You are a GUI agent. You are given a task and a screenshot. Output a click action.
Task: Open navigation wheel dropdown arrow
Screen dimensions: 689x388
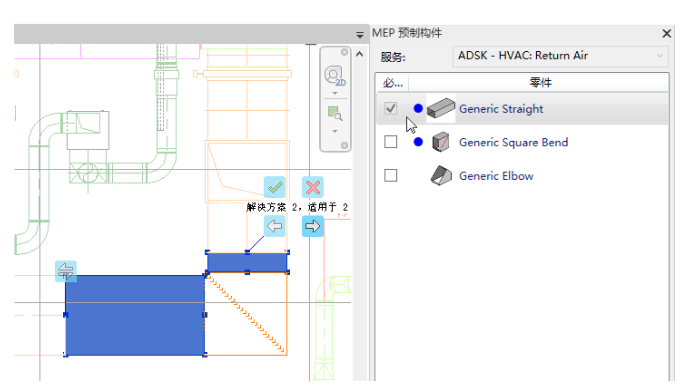coord(335,93)
